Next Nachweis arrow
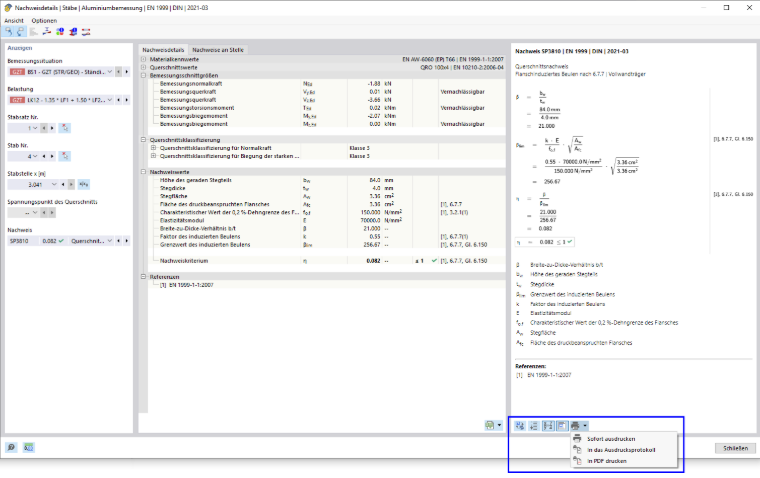 (127, 240)
